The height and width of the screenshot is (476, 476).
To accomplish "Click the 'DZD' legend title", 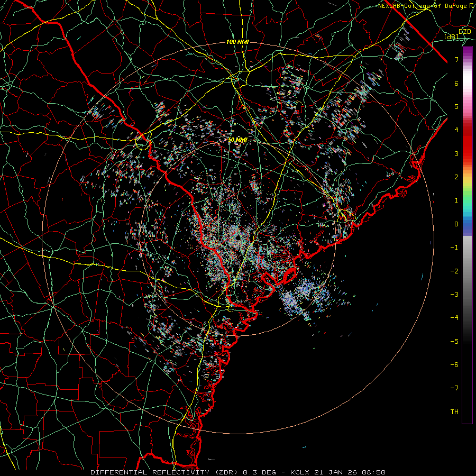I will [464, 32].
